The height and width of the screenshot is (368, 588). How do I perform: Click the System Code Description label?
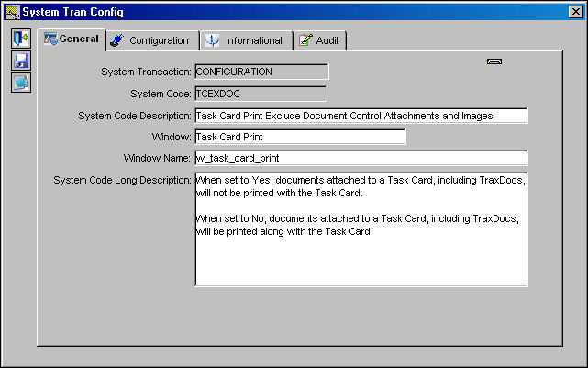tap(135, 116)
